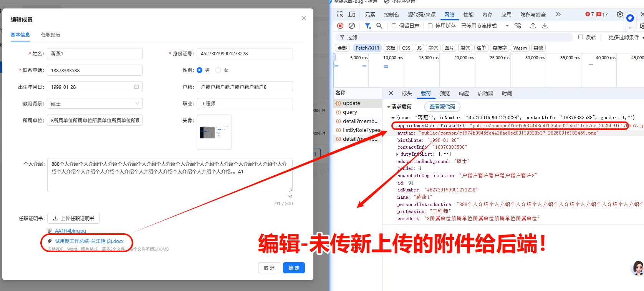Viewport: 644px width, 291px height.
Task: Switch to 预览 request tab
Action: [x=445, y=93]
